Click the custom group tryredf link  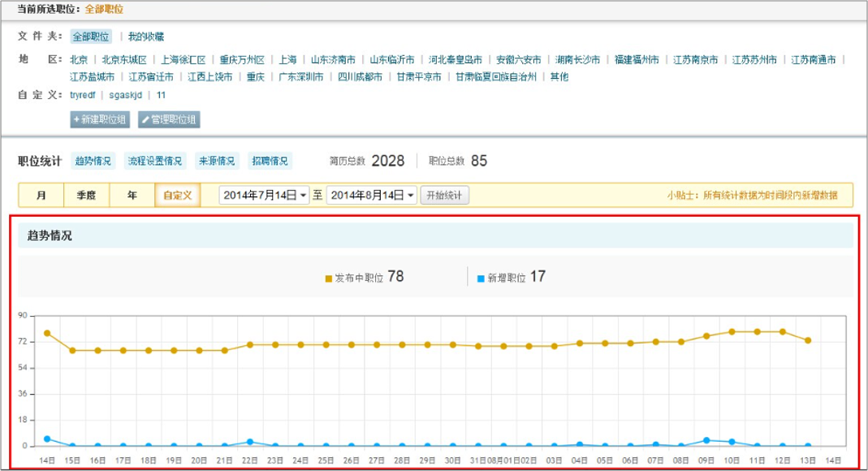pos(84,95)
